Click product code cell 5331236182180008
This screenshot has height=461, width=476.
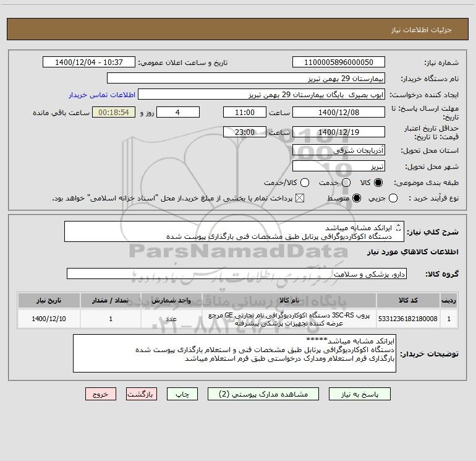(x=408, y=319)
